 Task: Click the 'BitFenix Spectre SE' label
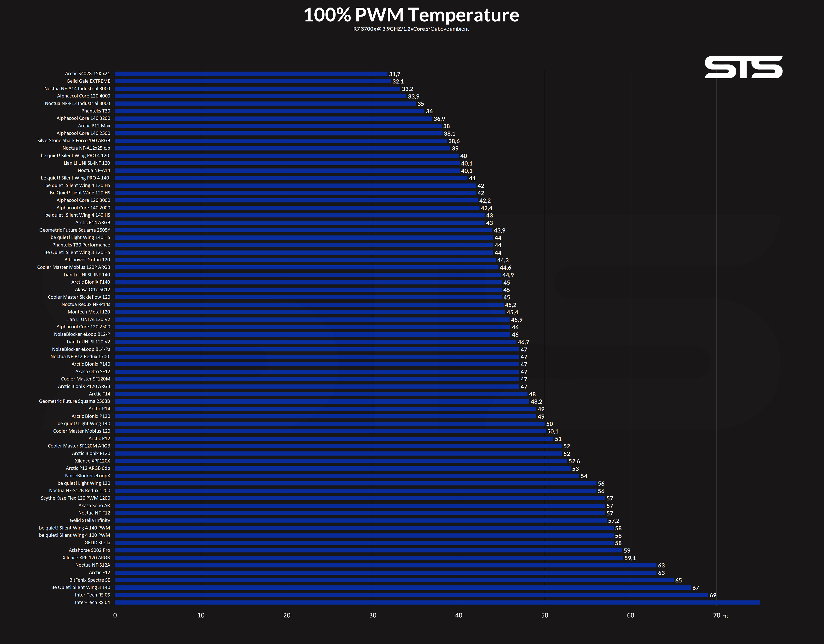[x=90, y=580]
